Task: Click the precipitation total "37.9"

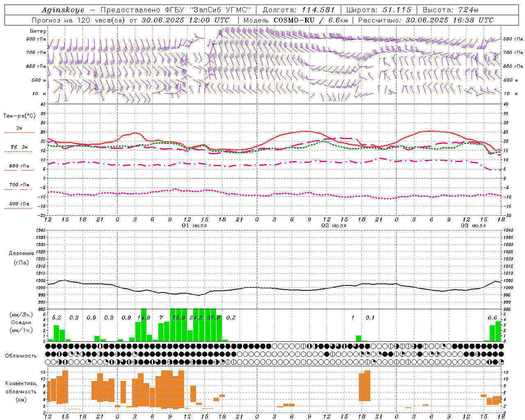Action: 213,317
